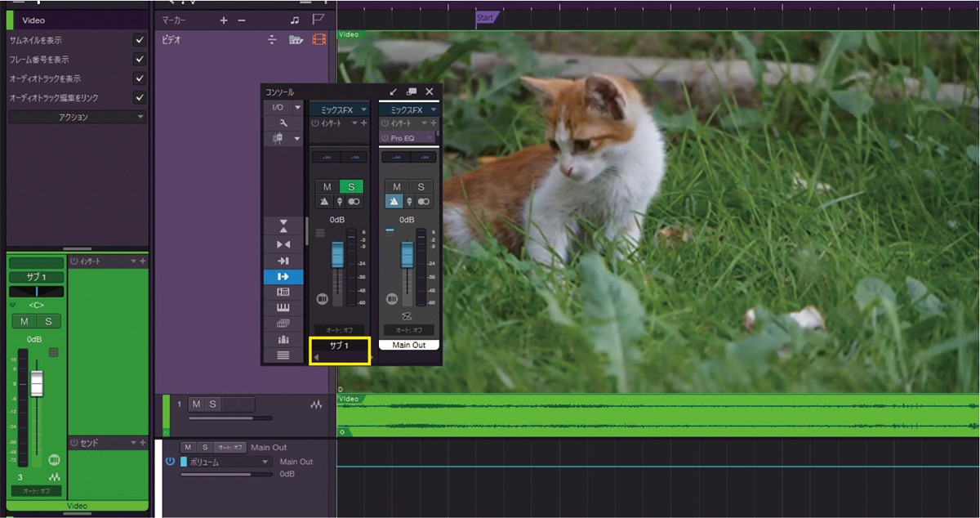Click the folder icon in ビデオ row
Image resolution: width=980 pixels, height=518 pixels.
click(296, 39)
